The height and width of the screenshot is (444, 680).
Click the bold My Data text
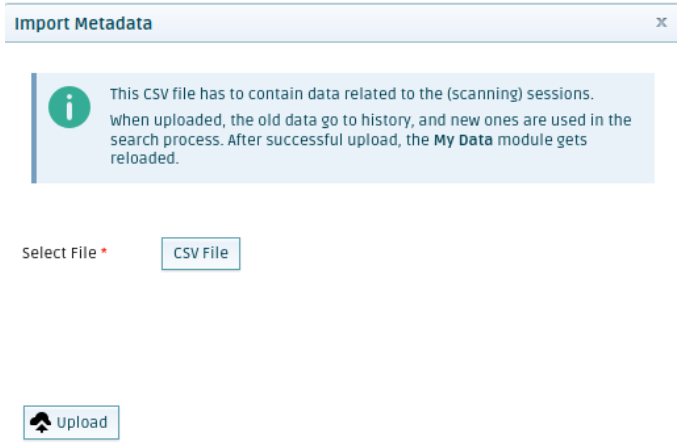[463, 140]
